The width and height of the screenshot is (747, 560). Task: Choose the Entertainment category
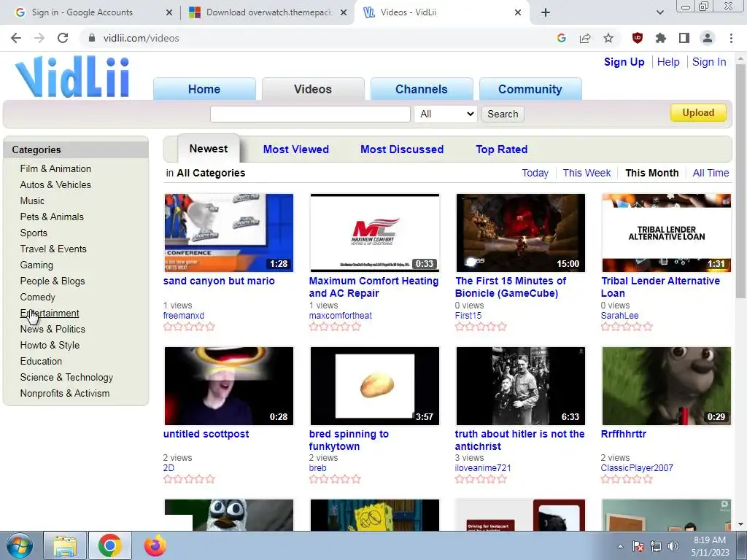(50, 313)
